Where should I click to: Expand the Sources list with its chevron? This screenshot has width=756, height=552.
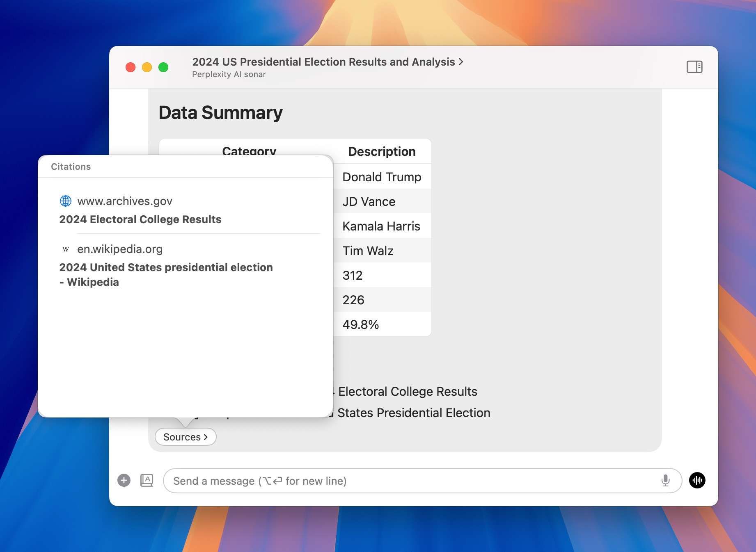click(x=206, y=437)
